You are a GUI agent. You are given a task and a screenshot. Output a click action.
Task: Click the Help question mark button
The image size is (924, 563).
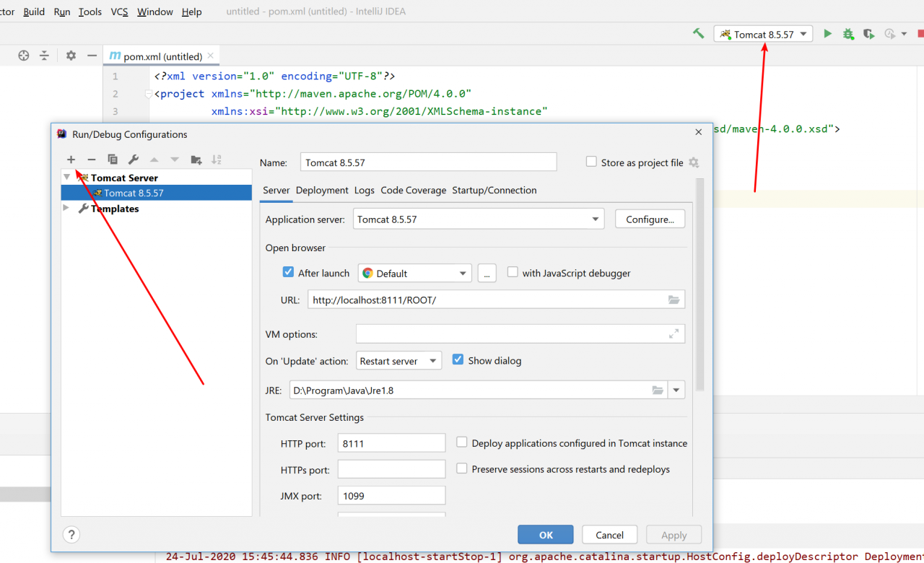point(71,535)
